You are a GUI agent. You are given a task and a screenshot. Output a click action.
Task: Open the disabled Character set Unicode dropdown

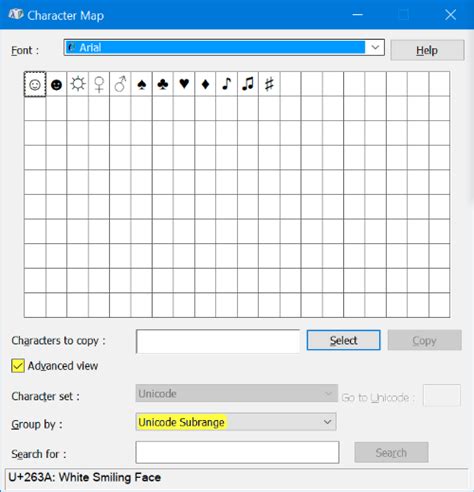pos(237,393)
